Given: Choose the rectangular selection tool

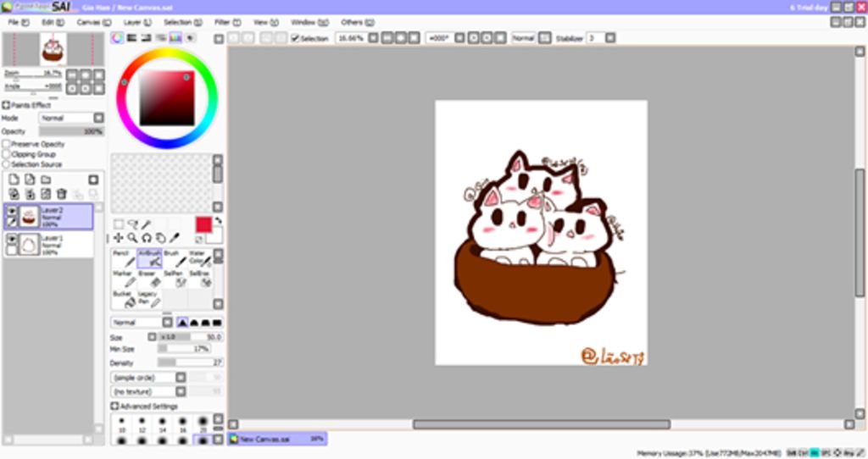Looking at the screenshot, I should pos(119,224).
